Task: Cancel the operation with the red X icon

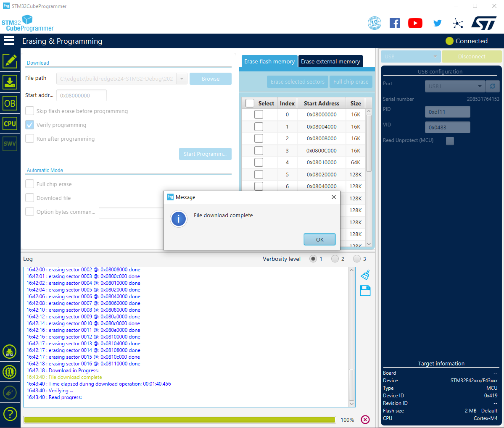Action: coord(365,420)
